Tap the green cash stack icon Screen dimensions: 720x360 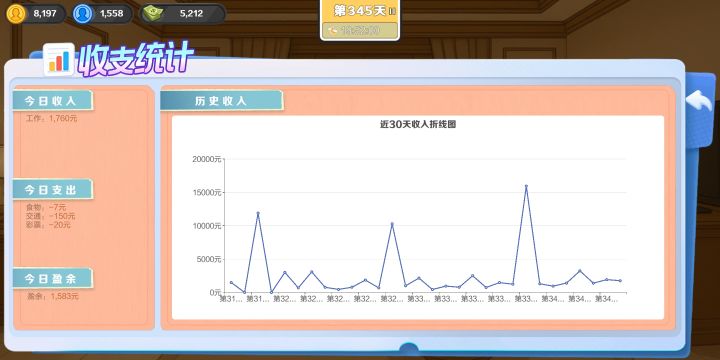click(x=153, y=14)
